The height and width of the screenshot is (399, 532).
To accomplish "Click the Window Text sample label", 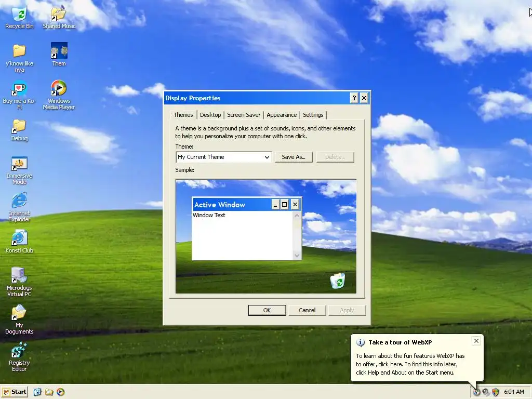I will click(x=209, y=215).
